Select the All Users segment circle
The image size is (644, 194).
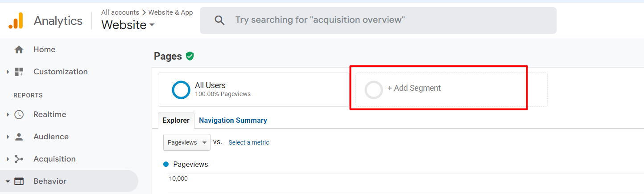181,89
